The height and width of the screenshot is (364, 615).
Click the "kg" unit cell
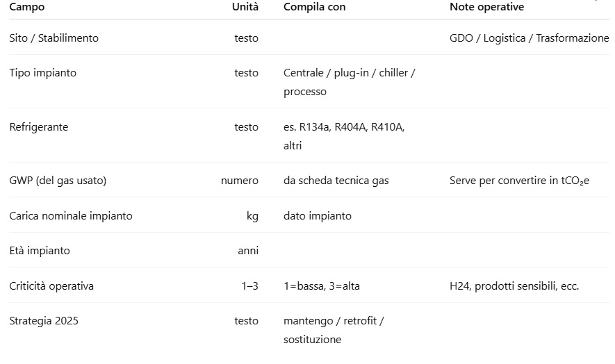tap(252, 216)
